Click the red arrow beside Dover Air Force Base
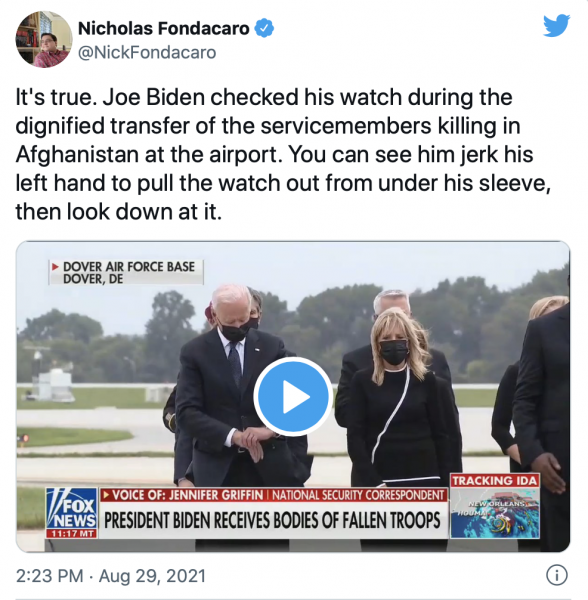 (55, 267)
